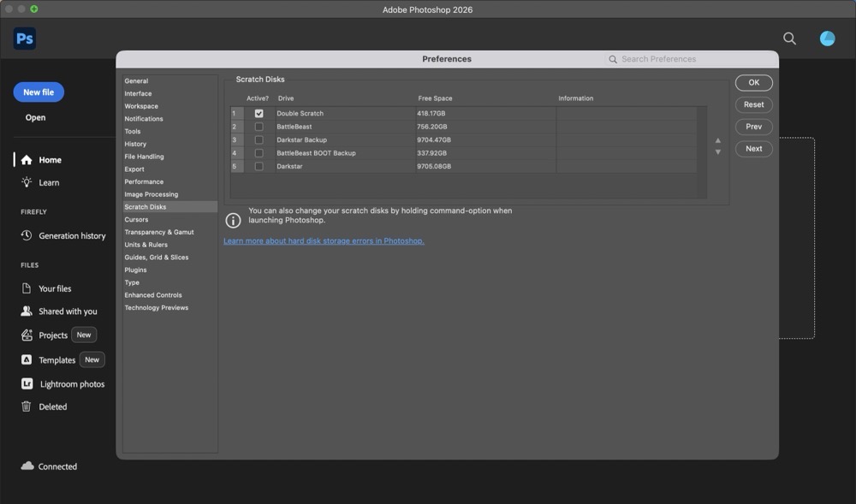Image resolution: width=856 pixels, height=504 pixels.
Task: Uncheck the Double Scratch active checkbox
Action: 259,114
